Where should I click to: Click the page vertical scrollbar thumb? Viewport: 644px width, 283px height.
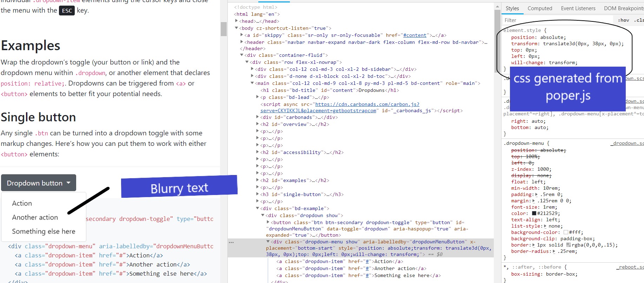pos(224,29)
